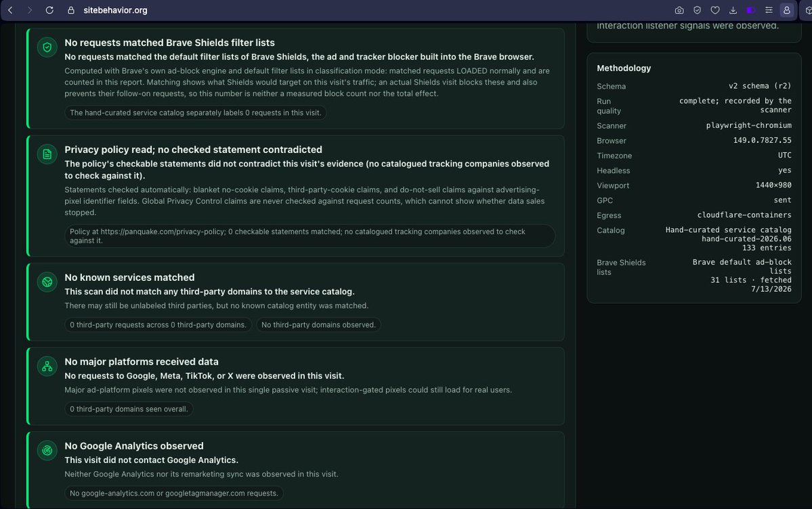Select heading 'No Google Analytics observed'
This screenshot has height=509, width=812.
(x=133, y=446)
